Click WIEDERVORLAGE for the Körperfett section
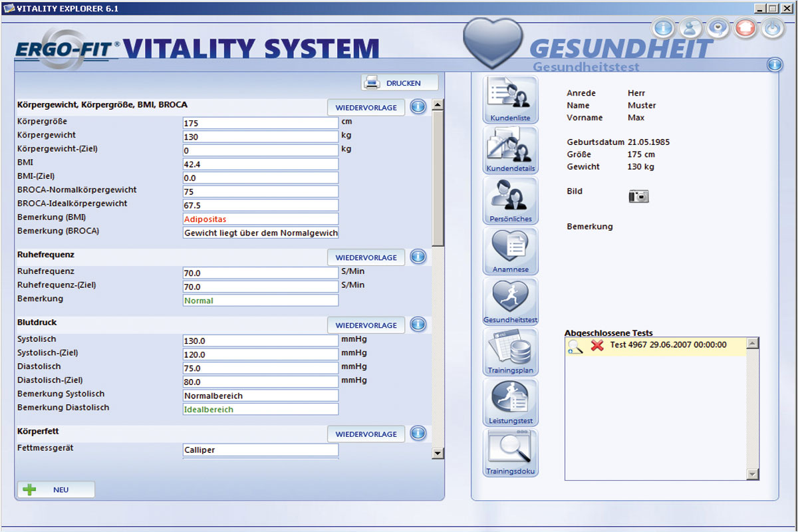798x532 pixels. click(x=366, y=434)
